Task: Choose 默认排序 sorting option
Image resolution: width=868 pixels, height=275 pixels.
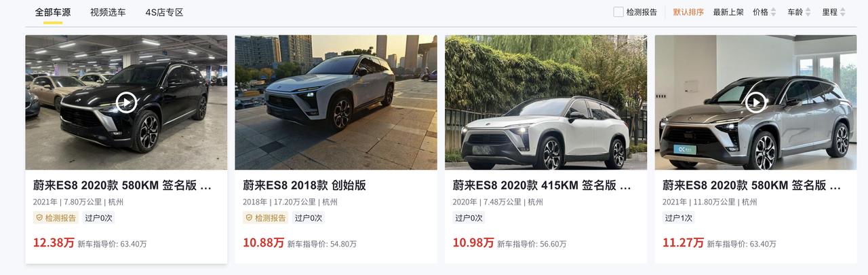Action: 688,12
